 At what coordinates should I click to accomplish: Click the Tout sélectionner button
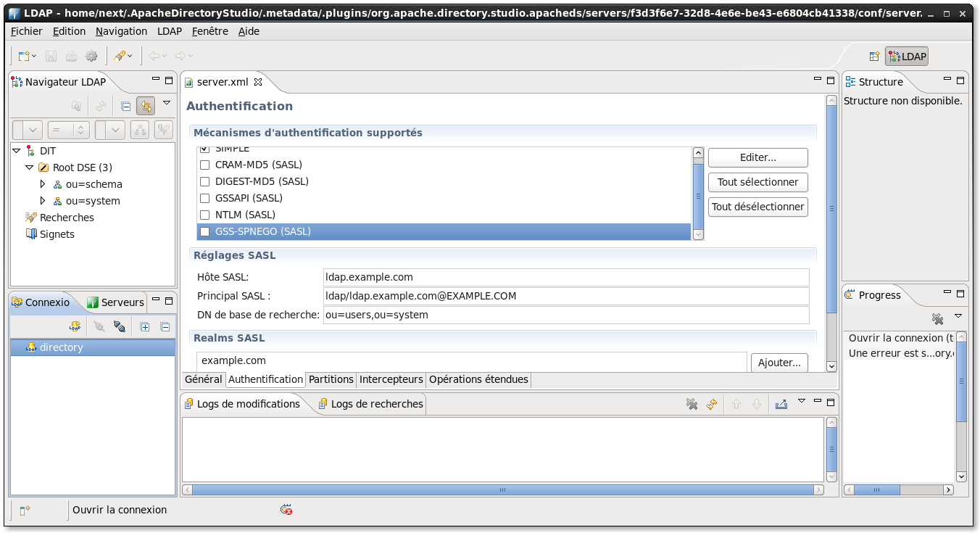pos(757,182)
